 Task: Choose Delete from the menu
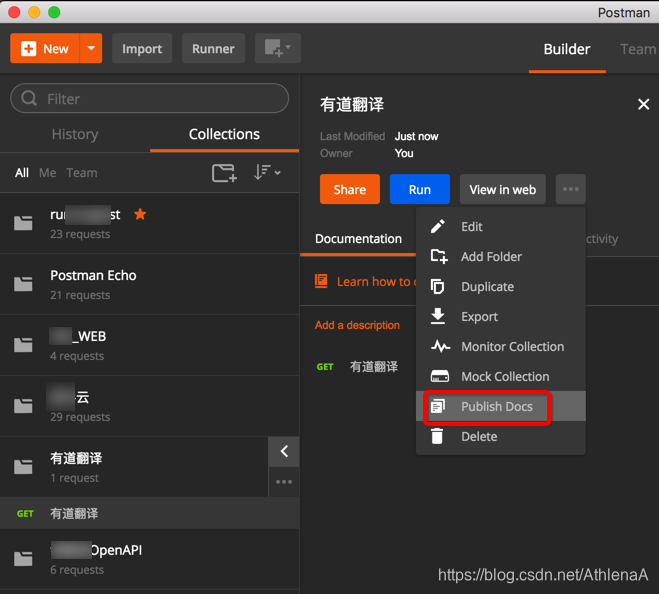(501, 436)
